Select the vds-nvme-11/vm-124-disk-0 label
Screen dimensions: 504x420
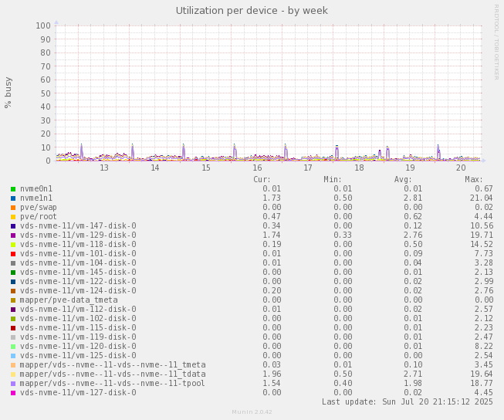[78, 291]
